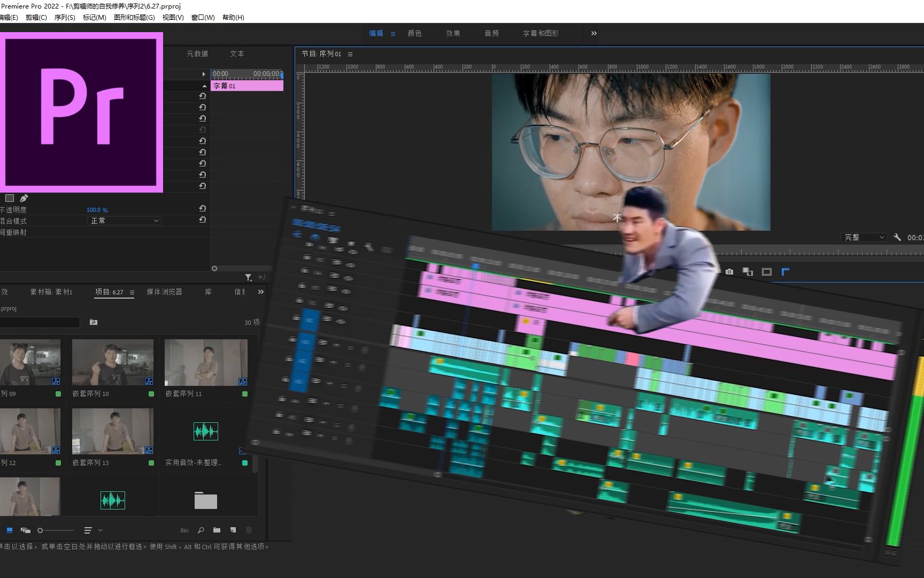Click nested sequence badge on 嵌套序列 10
This screenshot has width=924, height=578.
[x=149, y=381]
